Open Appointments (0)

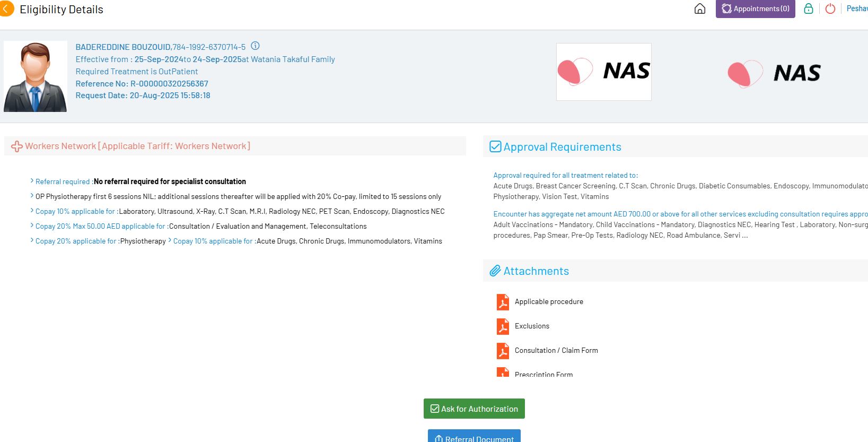pos(756,9)
